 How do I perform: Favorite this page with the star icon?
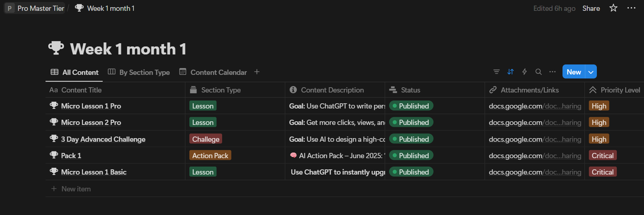click(x=613, y=8)
